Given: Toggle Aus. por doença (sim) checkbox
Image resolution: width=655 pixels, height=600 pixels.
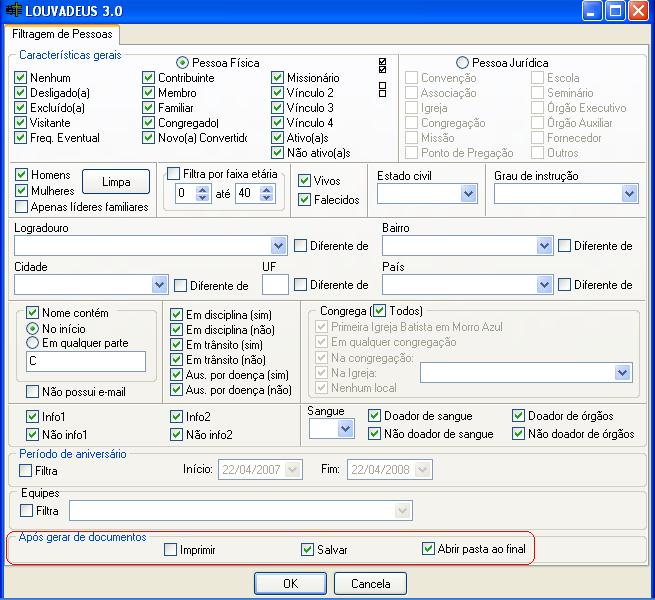Looking at the screenshot, I should pos(176,375).
